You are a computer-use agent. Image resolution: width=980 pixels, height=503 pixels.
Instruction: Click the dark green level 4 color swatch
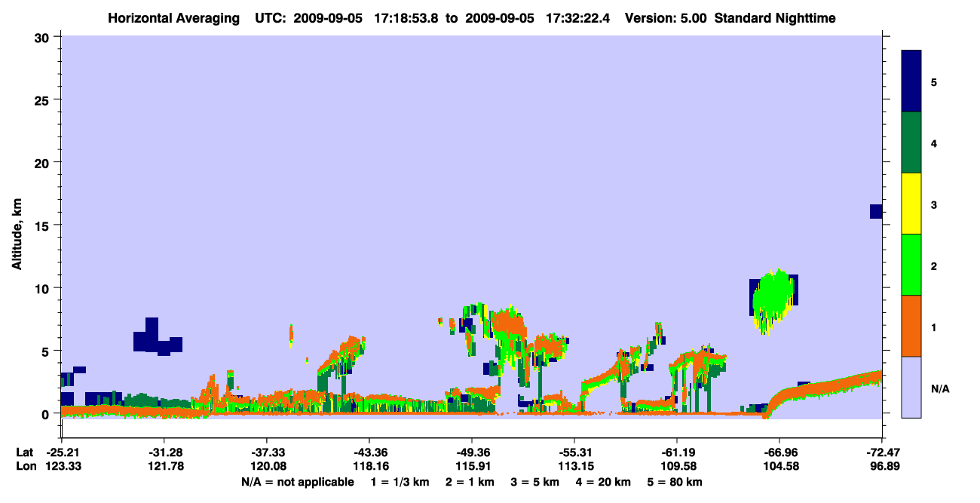(911, 143)
